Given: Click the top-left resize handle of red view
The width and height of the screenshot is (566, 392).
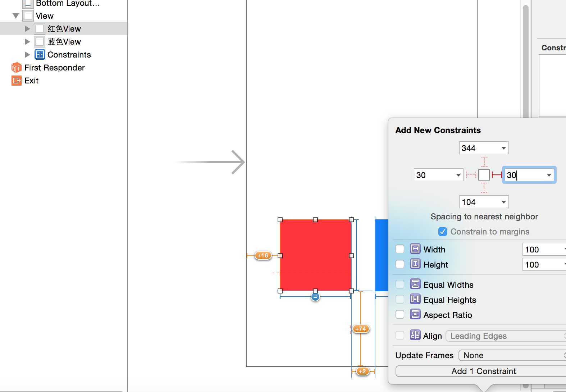Looking at the screenshot, I should (x=280, y=219).
